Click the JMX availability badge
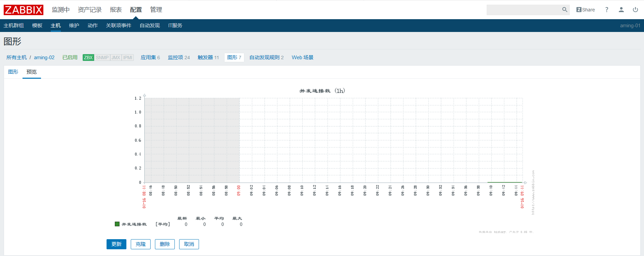Viewport: 644px width, 256px height. tap(116, 58)
